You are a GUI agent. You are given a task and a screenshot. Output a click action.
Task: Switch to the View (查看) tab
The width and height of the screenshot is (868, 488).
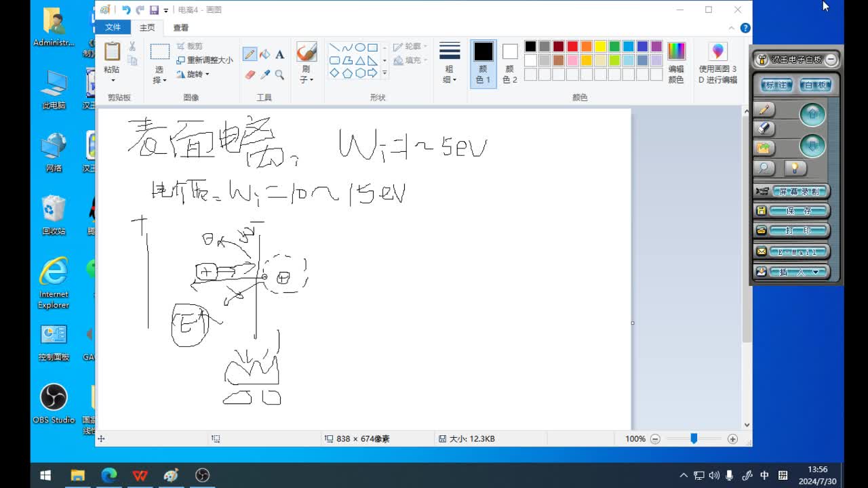[x=181, y=28]
